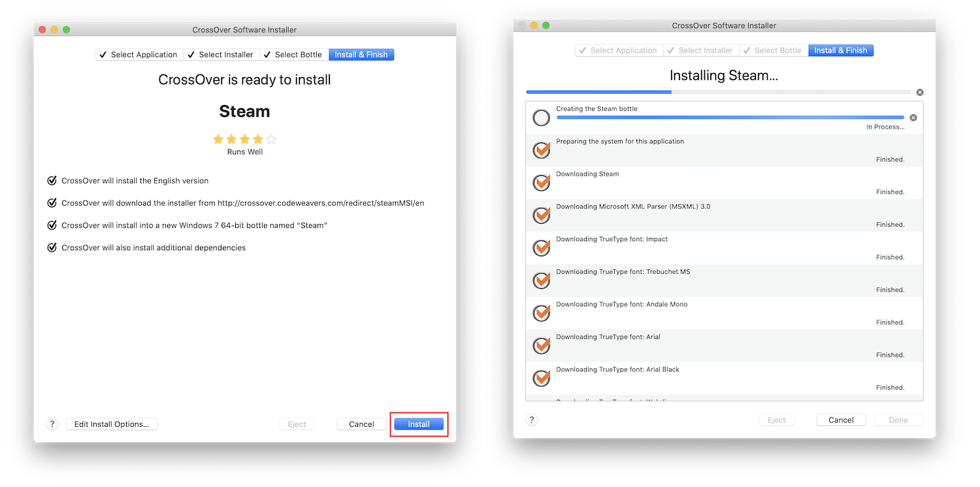This screenshot has height=487, width=980.
Task: Open help via the question mark in left window
Action: coord(52,424)
